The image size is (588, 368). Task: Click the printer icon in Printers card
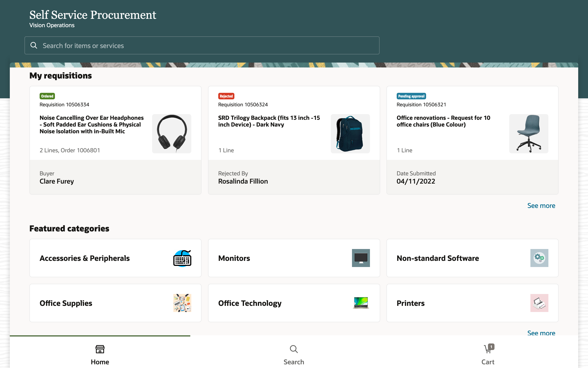[x=539, y=303]
